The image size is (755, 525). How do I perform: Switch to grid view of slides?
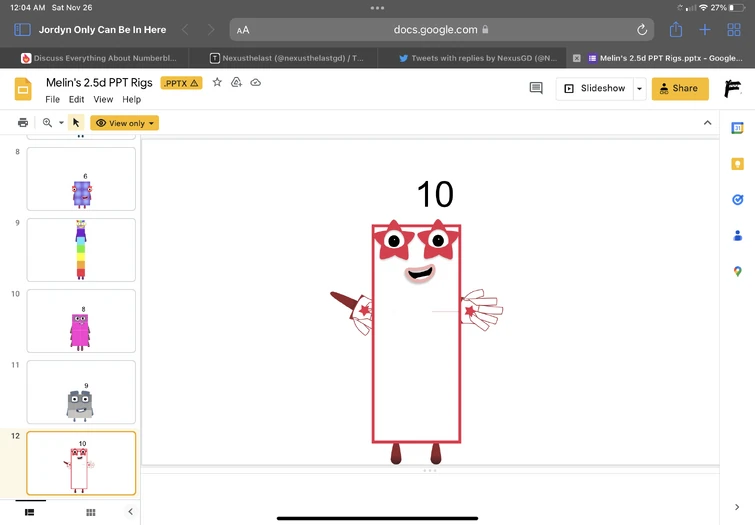(90, 512)
